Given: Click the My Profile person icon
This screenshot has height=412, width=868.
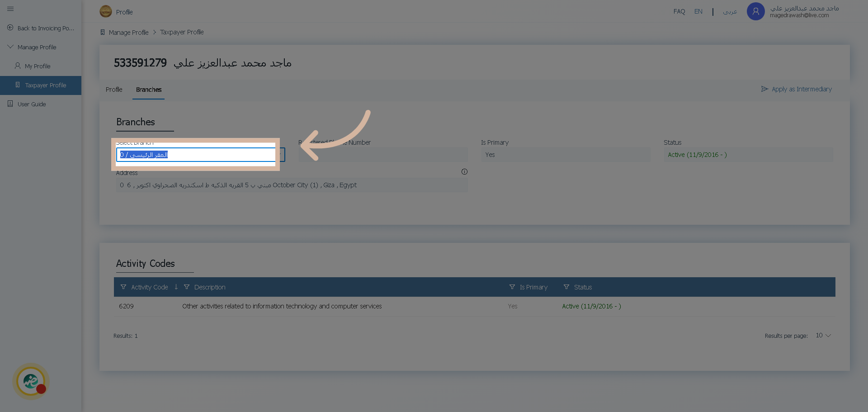Looking at the screenshot, I should click(x=18, y=66).
